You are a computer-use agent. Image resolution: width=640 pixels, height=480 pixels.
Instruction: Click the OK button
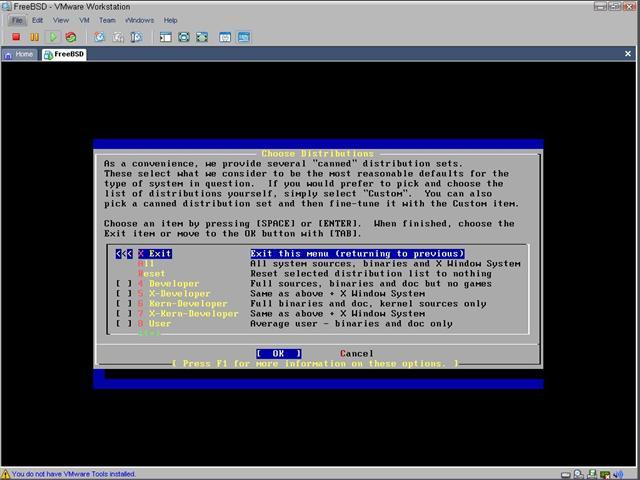[x=279, y=353]
